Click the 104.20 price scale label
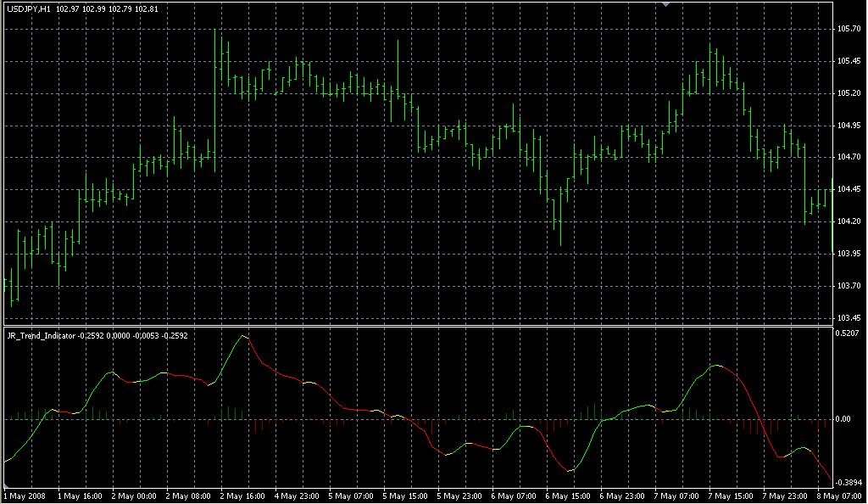 [x=849, y=221]
